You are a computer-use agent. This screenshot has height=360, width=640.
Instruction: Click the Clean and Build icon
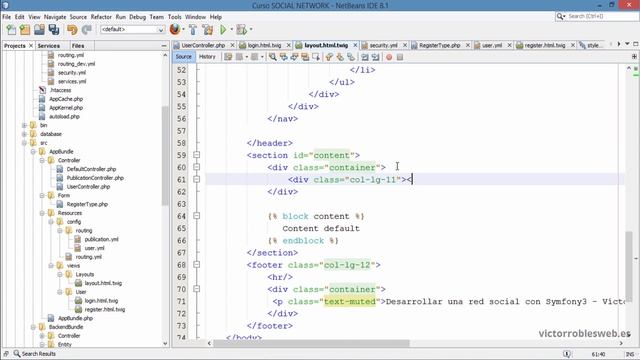tap(207, 29)
